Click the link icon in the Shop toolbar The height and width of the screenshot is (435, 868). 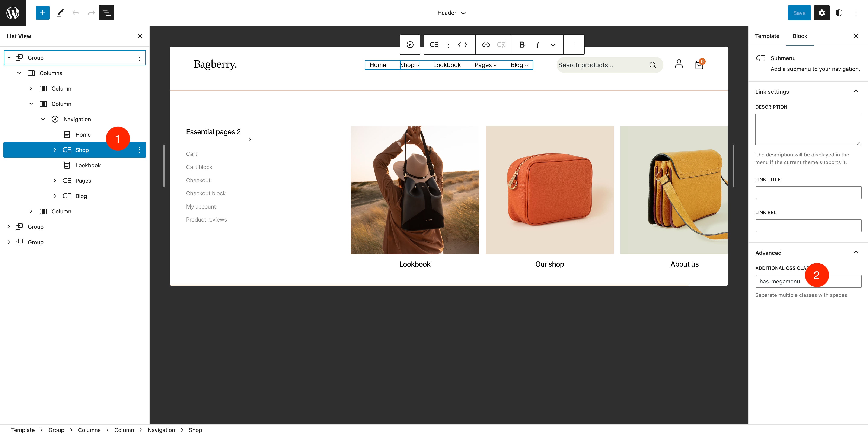(486, 44)
